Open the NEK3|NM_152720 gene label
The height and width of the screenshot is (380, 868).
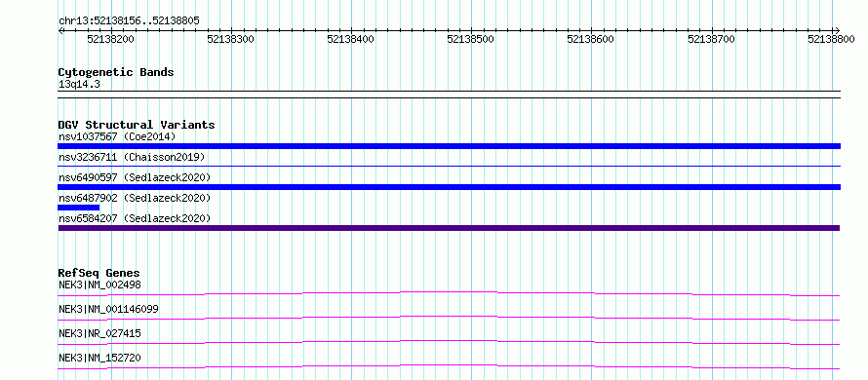click(99, 358)
